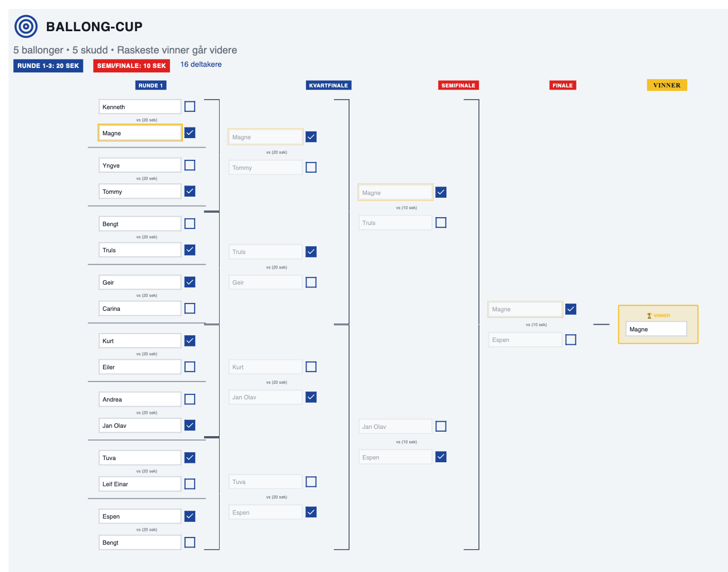Open the "16 deltakere" link
Screen dimensions: 728x572
coord(201,65)
